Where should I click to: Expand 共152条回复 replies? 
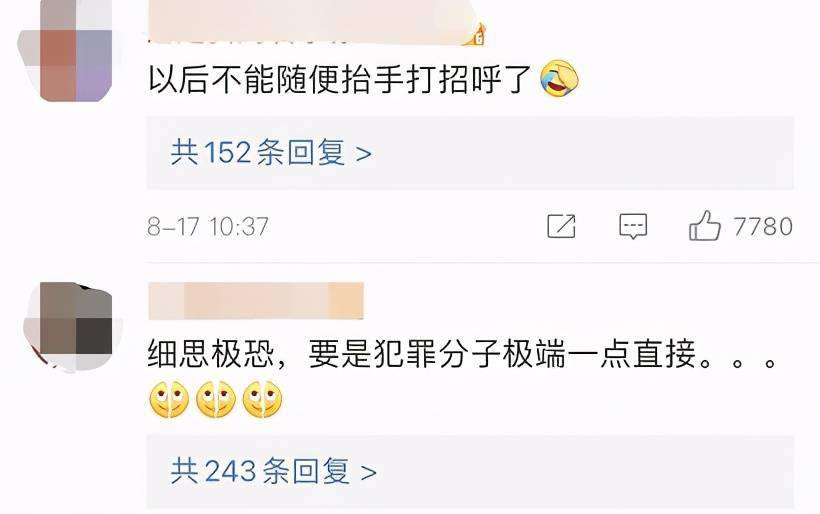pyautogui.click(x=470, y=153)
